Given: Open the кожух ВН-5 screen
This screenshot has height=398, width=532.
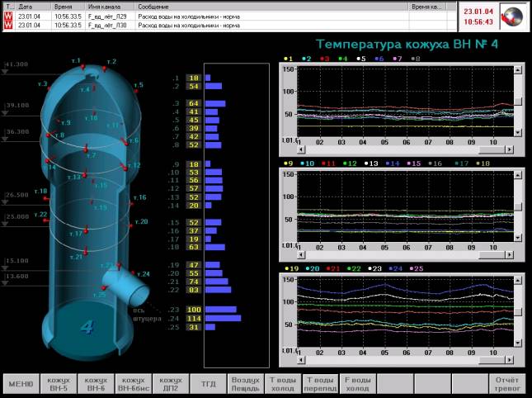Looking at the screenshot, I should click(x=57, y=383).
